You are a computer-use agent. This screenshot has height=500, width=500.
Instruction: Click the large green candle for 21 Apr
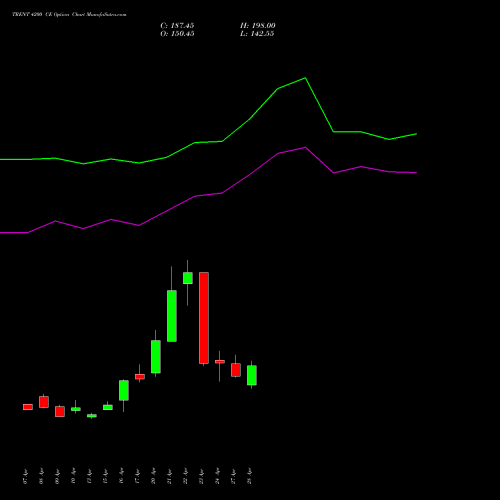click(x=172, y=316)
